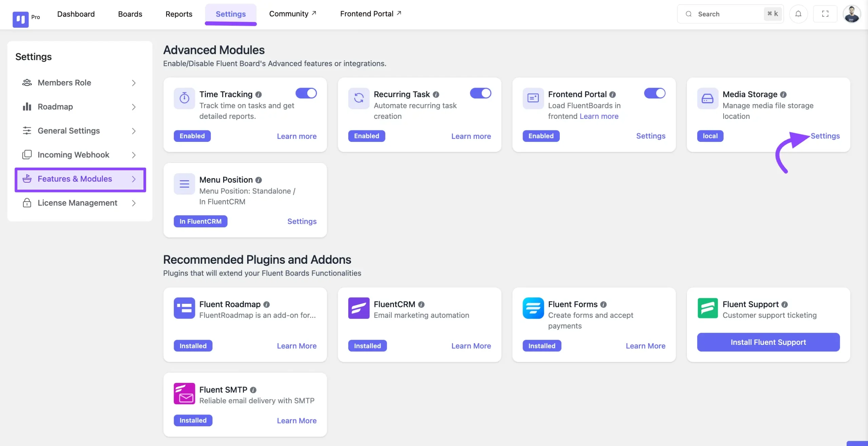Image resolution: width=868 pixels, height=446 pixels.
Task: Click the Frontend Portal card icon
Action: coord(533,98)
